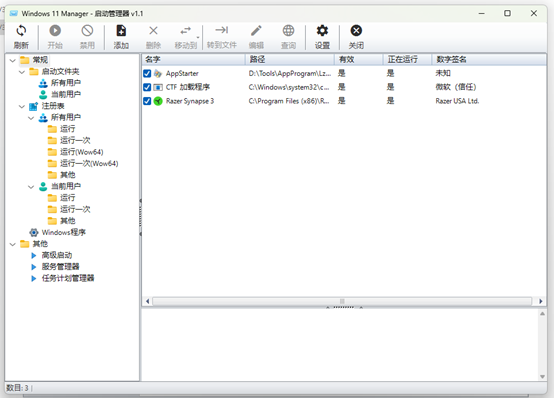The width and height of the screenshot is (554, 398).
Task: Collapse registry 当前用户 node chevron
Action: 31,187
